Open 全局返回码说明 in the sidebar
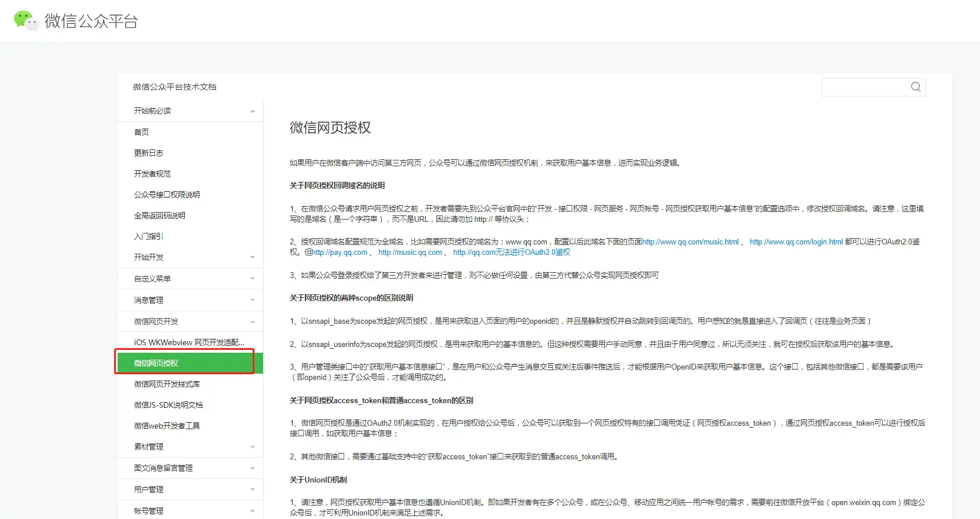Screen dimensions: 980x519 pyautogui.click(x=160, y=215)
